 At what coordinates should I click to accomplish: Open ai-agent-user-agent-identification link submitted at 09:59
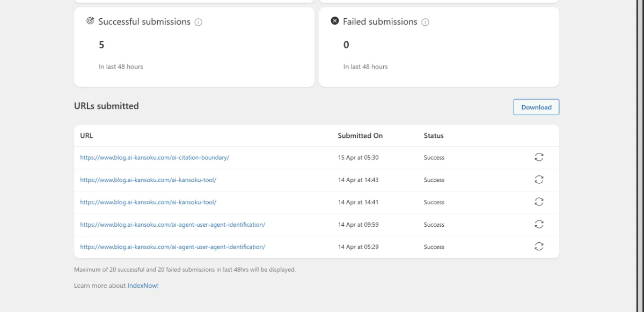[172, 225]
